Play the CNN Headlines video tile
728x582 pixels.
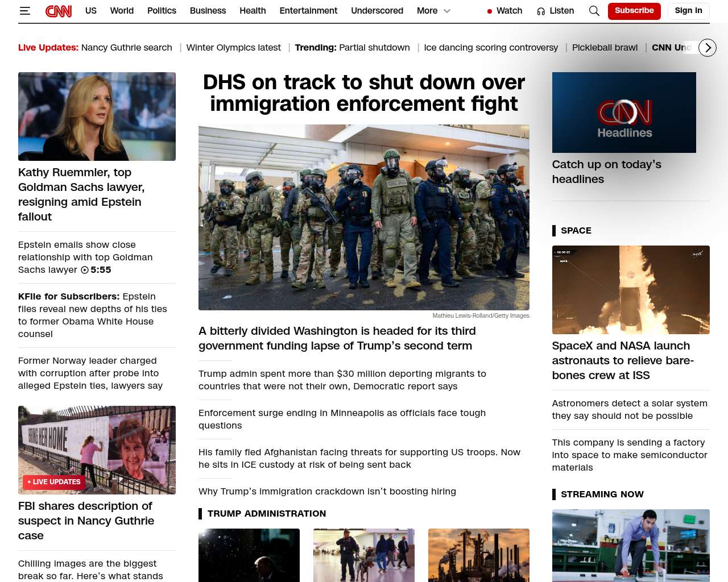click(624, 113)
